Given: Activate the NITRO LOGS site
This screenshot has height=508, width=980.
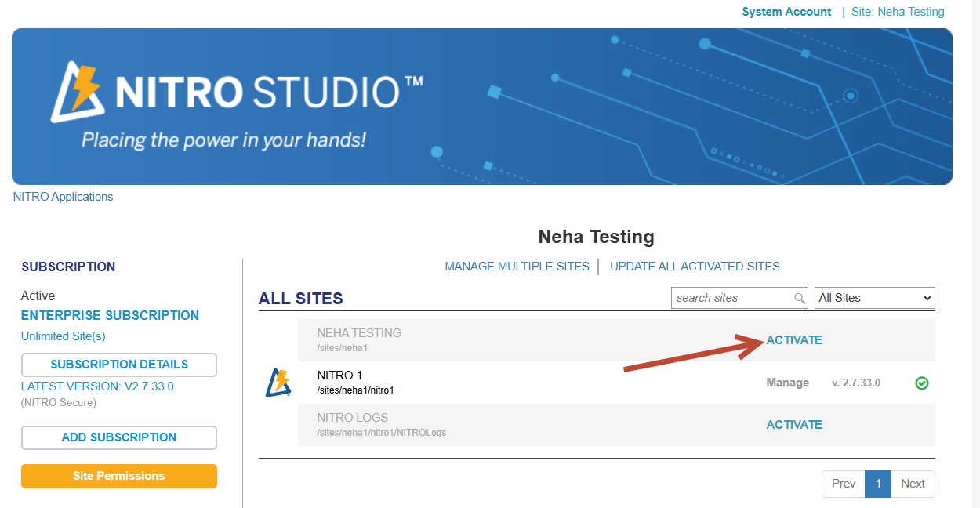Looking at the screenshot, I should (x=794, y=425).
